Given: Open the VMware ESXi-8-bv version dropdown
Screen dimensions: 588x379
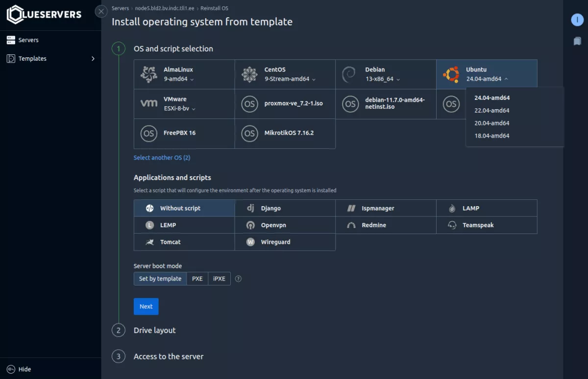Looking at the screenshot, I should tap(180, 108).
